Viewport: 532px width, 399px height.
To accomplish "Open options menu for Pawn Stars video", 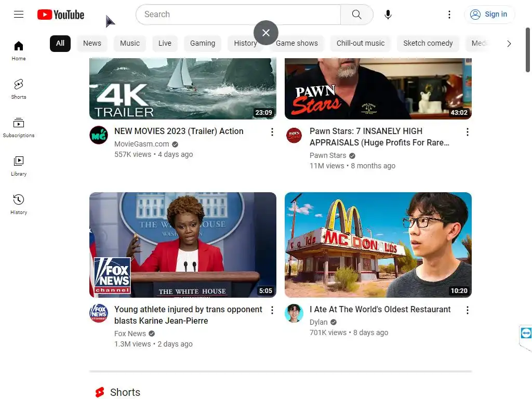I will coord(467,132).
